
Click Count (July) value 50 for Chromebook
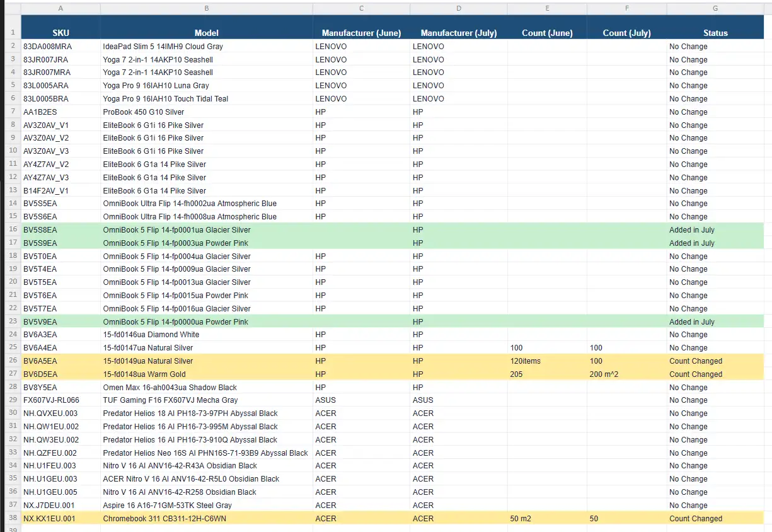point(627,519)
